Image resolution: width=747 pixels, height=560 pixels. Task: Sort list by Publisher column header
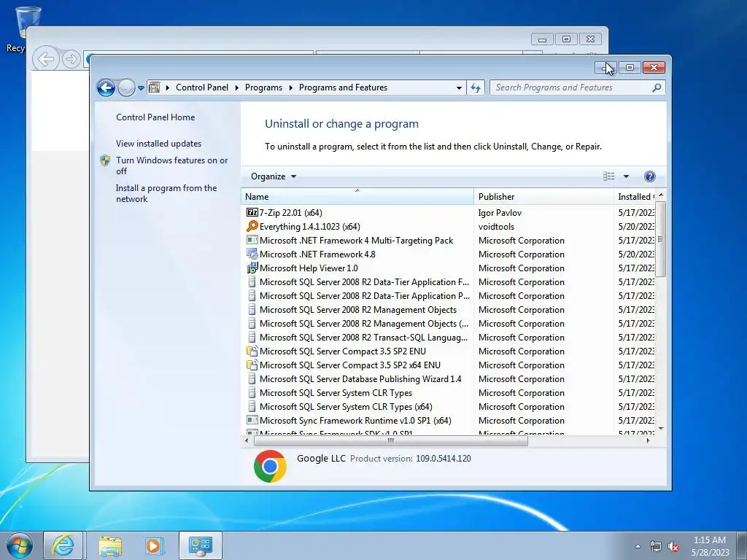[543, 197]
